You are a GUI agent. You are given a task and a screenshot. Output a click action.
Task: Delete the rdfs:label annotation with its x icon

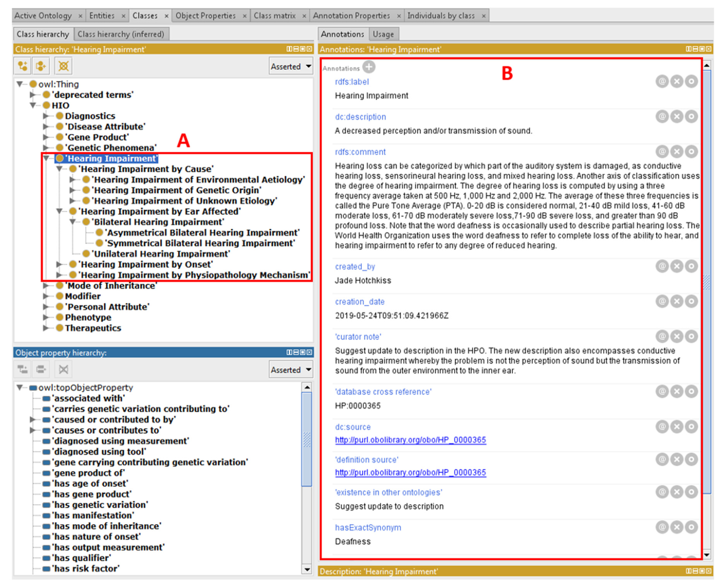[677, 81]
